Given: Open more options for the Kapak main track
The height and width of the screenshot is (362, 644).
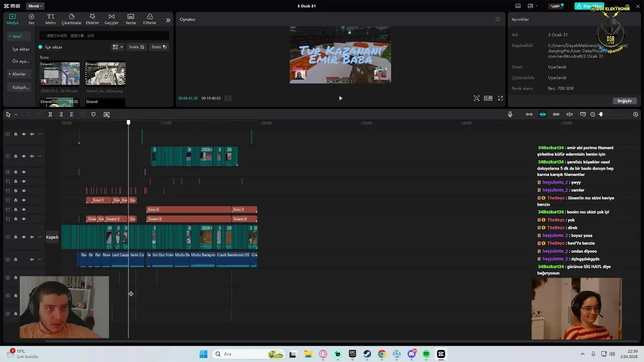Looking at the screenshot, I should pyautogui.click(x=40, y=237).
